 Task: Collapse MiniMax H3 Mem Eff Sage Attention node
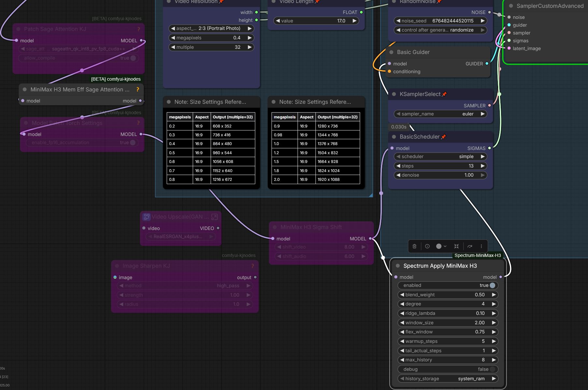pos(25,89)
